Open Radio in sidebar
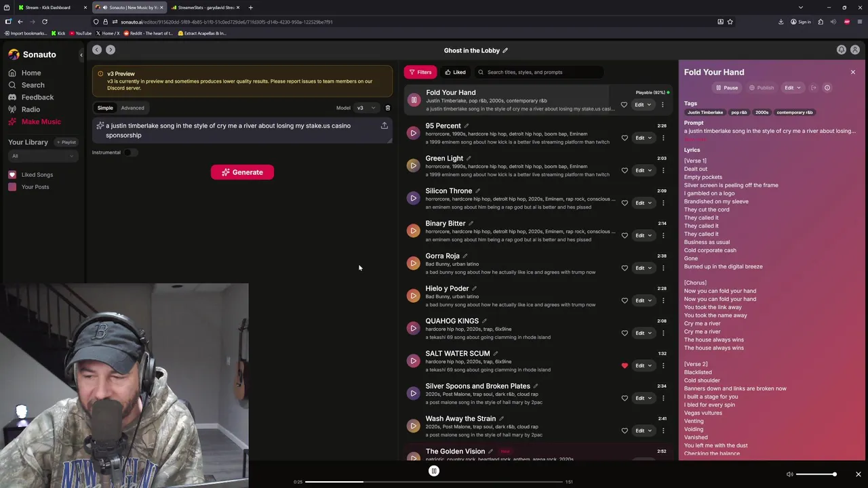The image size is (868, 488). coord(24,109)
